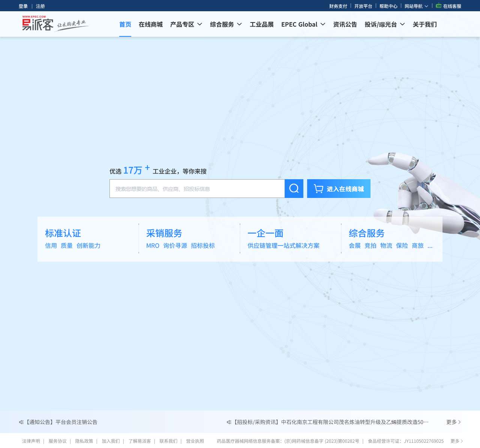Viewport: 480px width, 448px height.
Task: Open the 产品专区 dropdown menu
Action: click(x=186, y=24)
